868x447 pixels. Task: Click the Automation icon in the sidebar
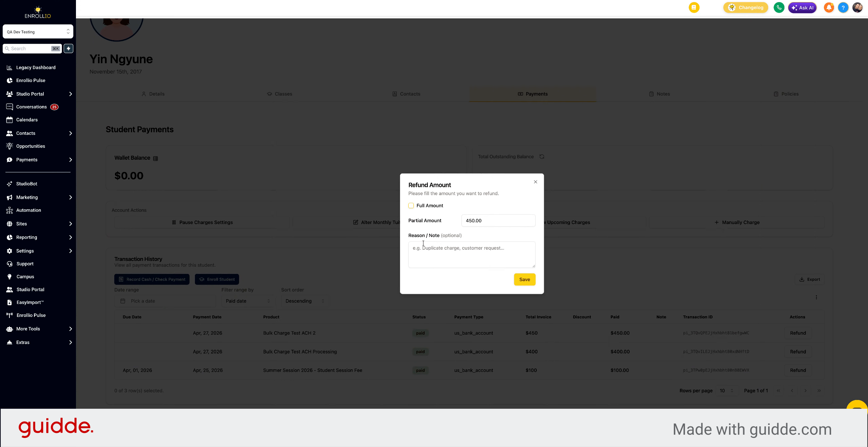10,210
